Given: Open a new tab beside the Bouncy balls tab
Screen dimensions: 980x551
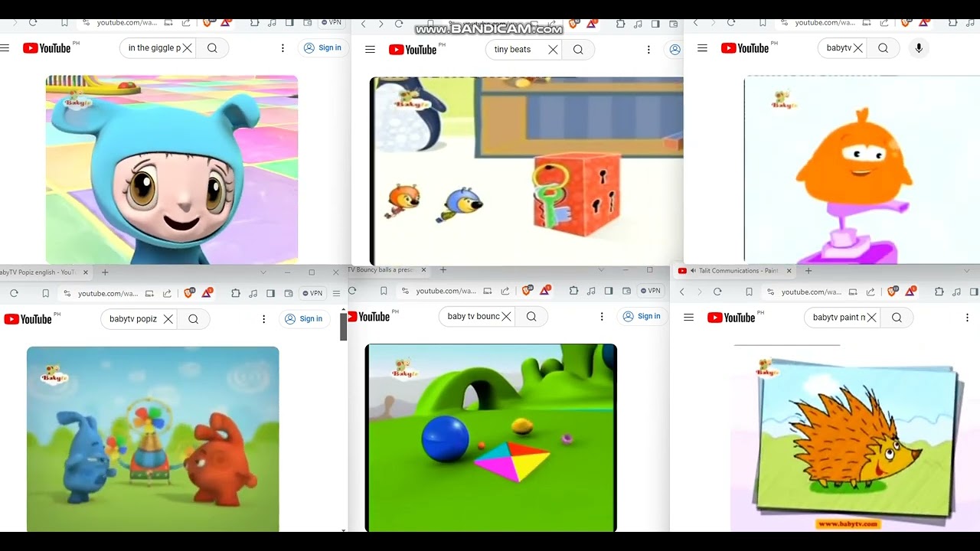Looking at the screenshot, I should click(443, 270).
